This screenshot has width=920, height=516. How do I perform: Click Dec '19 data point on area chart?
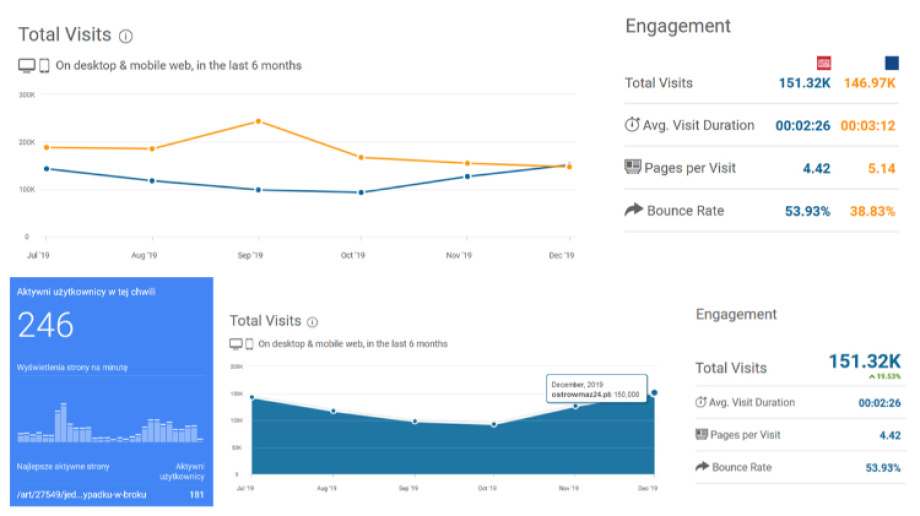coord(654,392)
